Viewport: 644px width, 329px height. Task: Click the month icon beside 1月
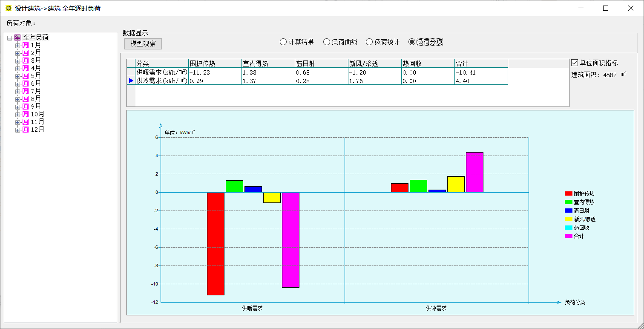pos(26,45)
